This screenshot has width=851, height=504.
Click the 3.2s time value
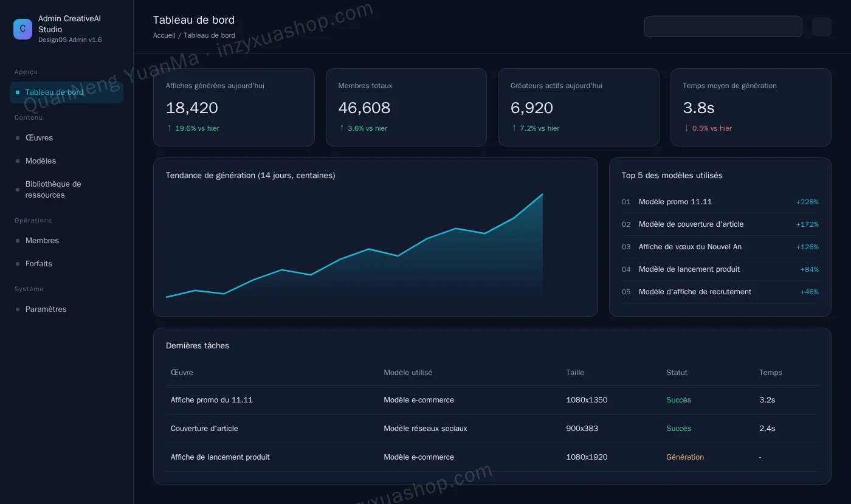click(x=767, y=400)
